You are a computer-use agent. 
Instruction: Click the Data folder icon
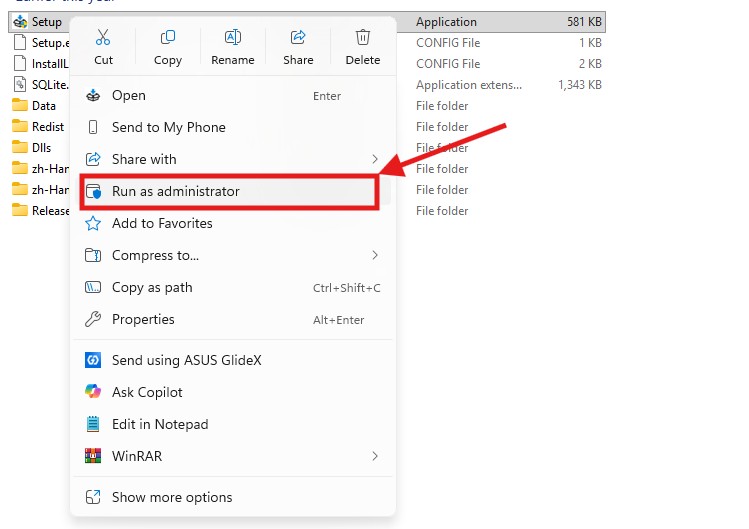(20, 105)
